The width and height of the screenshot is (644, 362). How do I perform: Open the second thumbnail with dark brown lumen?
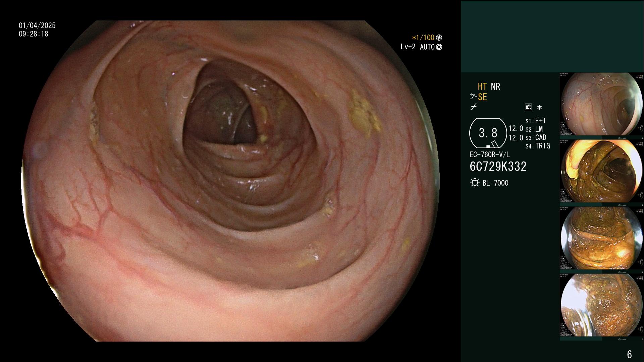601,171
